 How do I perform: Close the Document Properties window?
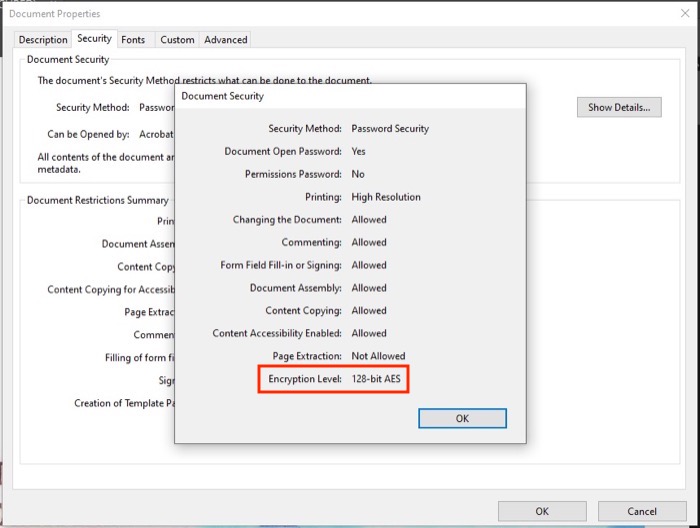pyautogui.click(x=685, y=13)
